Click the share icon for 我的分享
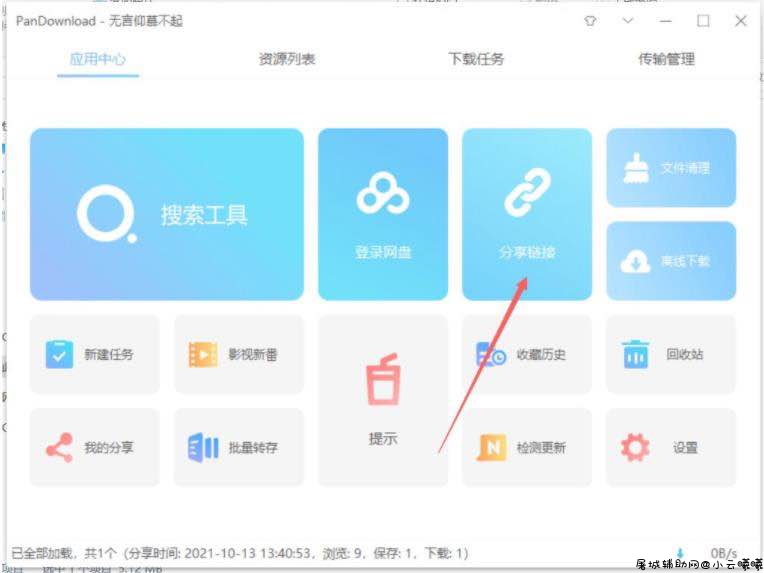Screen dimensions: 764x573 click(x=59, y=447)
